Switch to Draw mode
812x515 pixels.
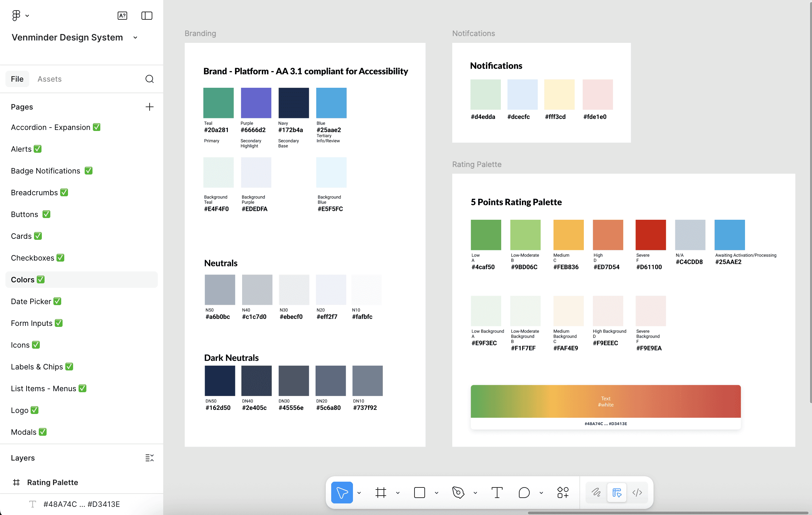[596, 492]
